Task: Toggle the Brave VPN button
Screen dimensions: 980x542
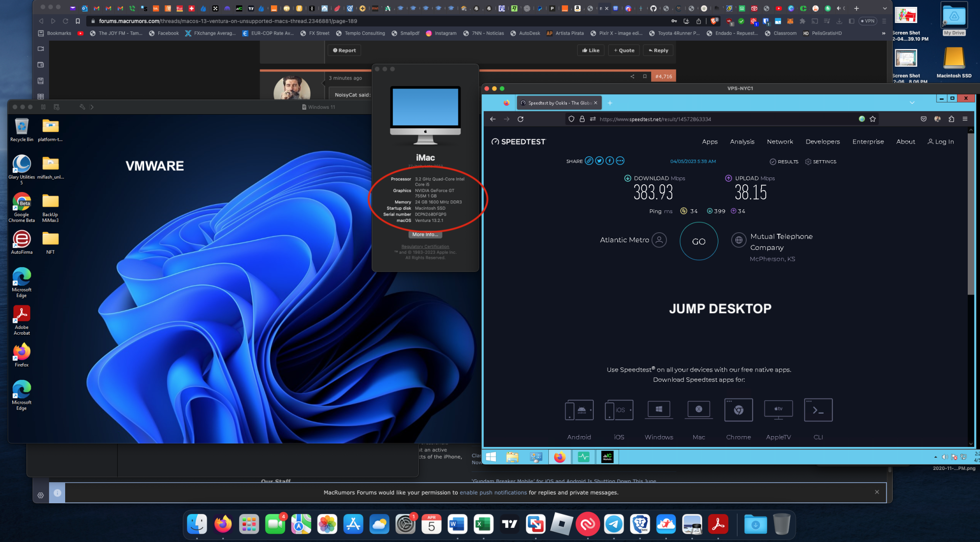Action: [x=868, y=21]
